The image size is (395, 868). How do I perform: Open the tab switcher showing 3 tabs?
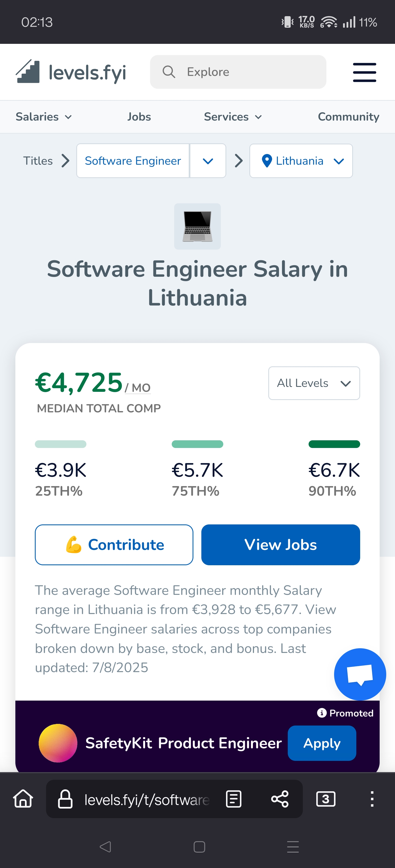[326, 799]
